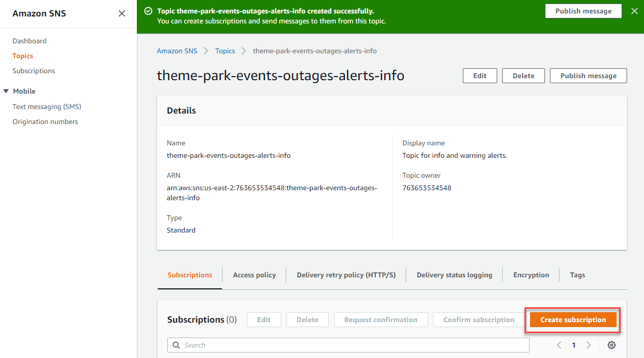Click the Amazon SNS sidebar title
644x358 pixels.
tap(39, 13)
